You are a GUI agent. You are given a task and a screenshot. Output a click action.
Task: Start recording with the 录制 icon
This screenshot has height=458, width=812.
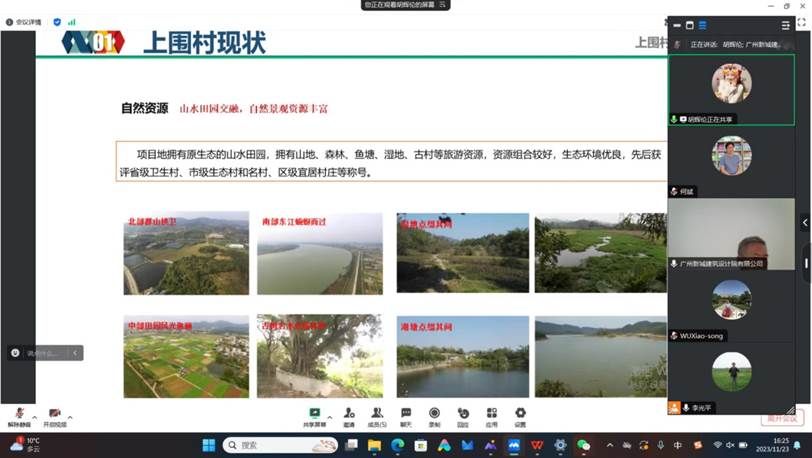pyautogui.click(x=434, y=413)
